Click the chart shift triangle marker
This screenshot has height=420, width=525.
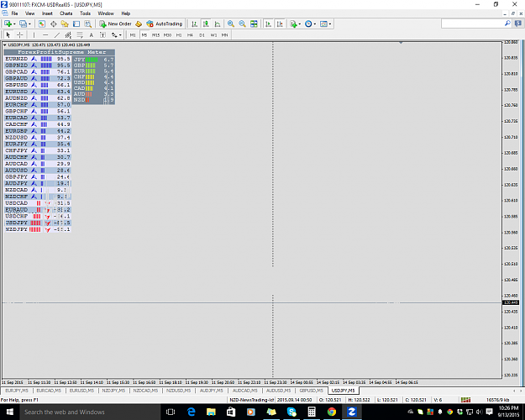click(401, 43)
